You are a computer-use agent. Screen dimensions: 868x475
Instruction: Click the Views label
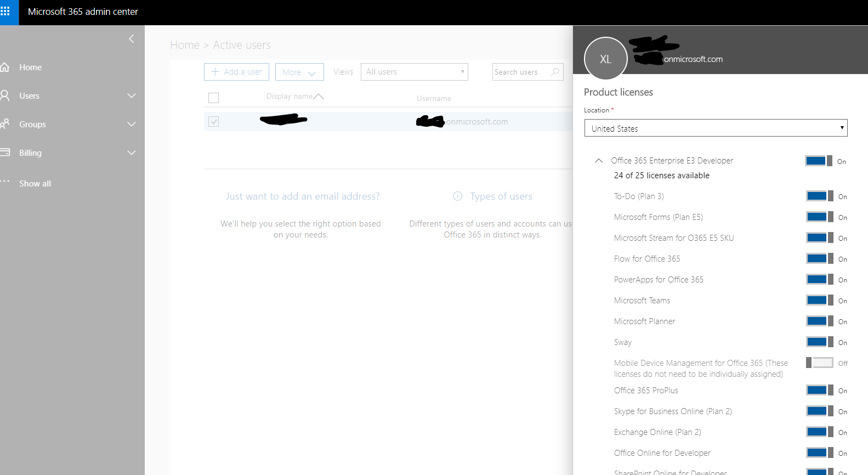(x=343, y=72)
